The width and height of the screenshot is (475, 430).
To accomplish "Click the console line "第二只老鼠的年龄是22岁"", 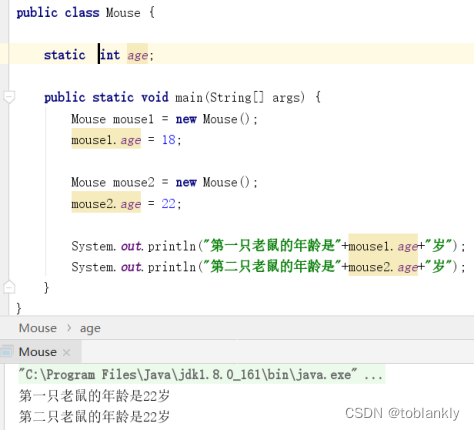I will coord(94,416).
